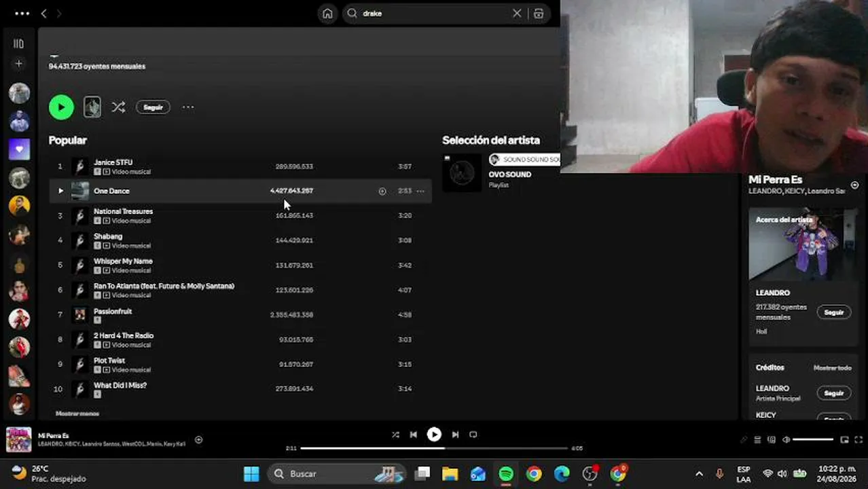Open the Spotify three-dots app menu
Screen dimensions: 868x489
(x=22, y=14)
